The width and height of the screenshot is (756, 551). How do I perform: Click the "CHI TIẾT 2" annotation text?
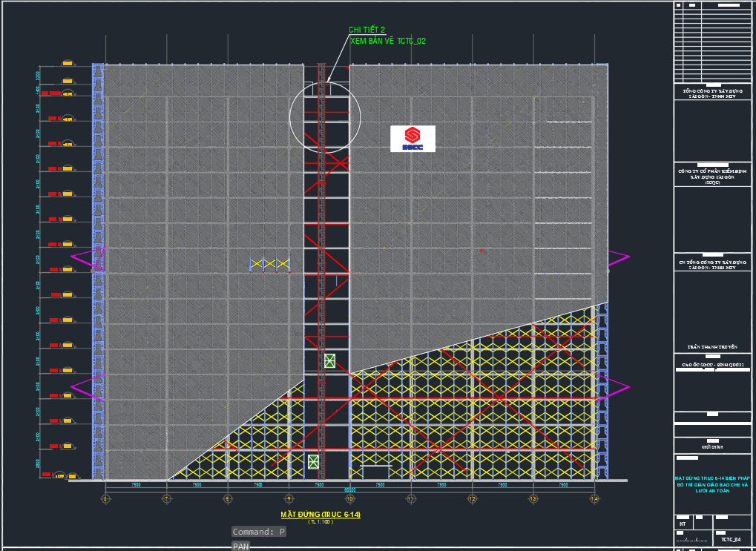[x=367, y=30]
